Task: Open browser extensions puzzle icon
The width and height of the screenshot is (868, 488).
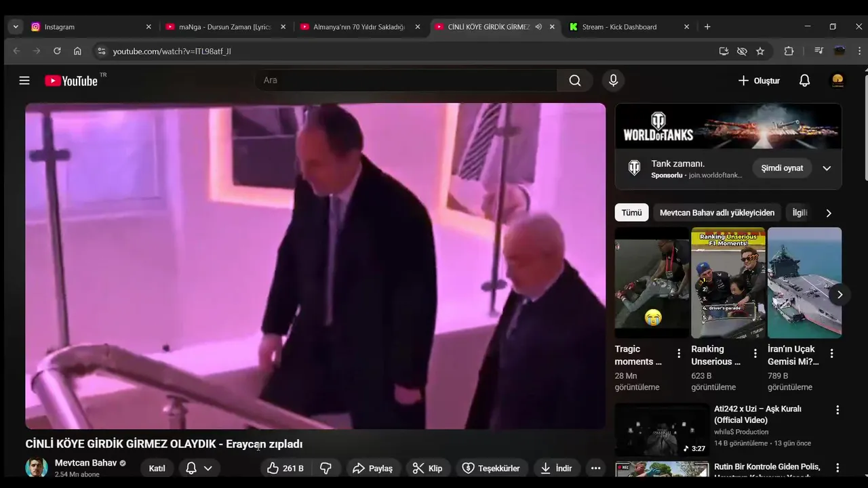Action: (789, 51)
